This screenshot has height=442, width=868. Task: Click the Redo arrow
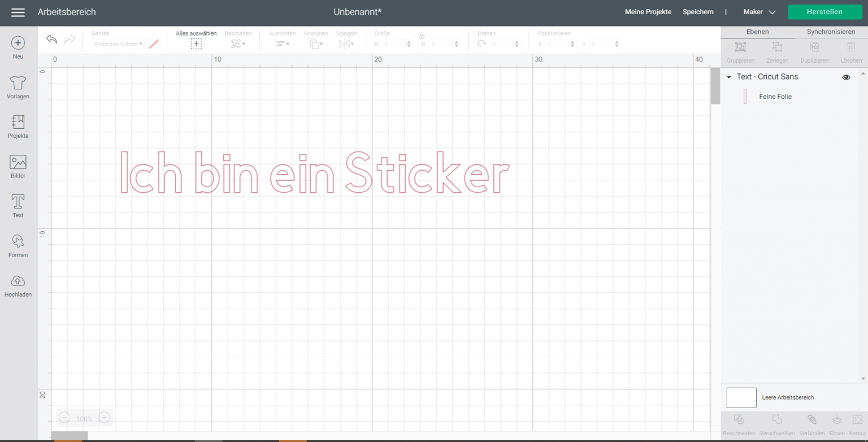[70, 39]
